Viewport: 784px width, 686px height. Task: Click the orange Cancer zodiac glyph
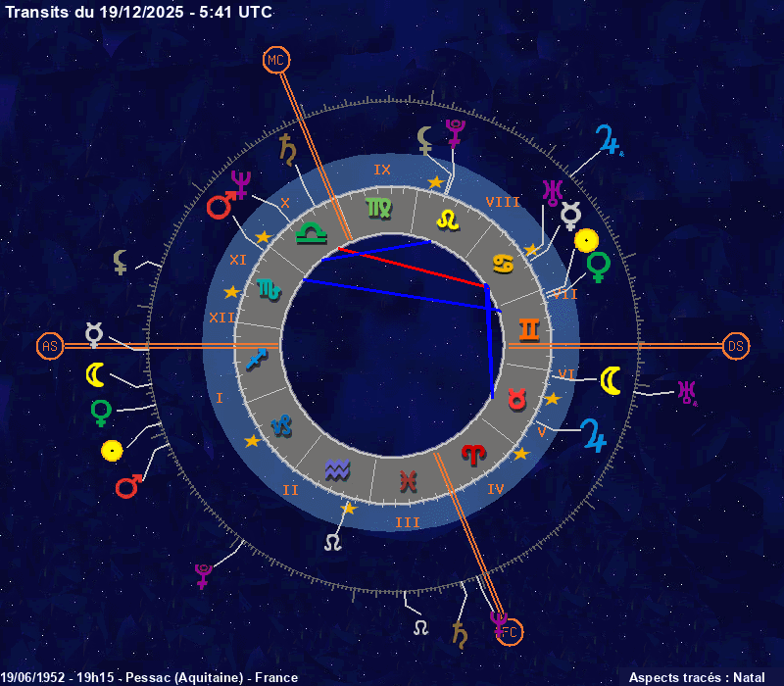click(503, 263)
